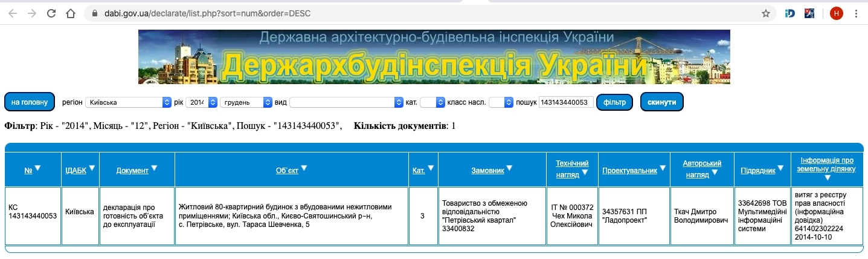Sort by ІДАБК column arrow

point(92,168)
